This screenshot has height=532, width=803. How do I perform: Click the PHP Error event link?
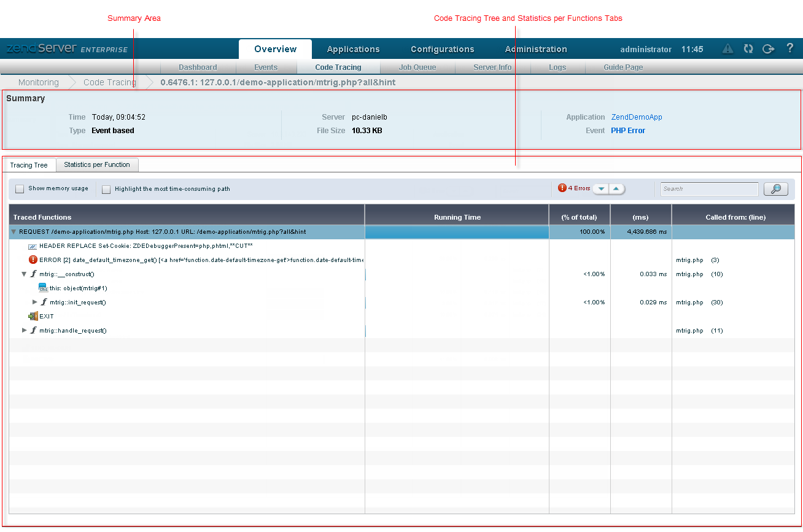pyautogui.click(x=627, y=131)
